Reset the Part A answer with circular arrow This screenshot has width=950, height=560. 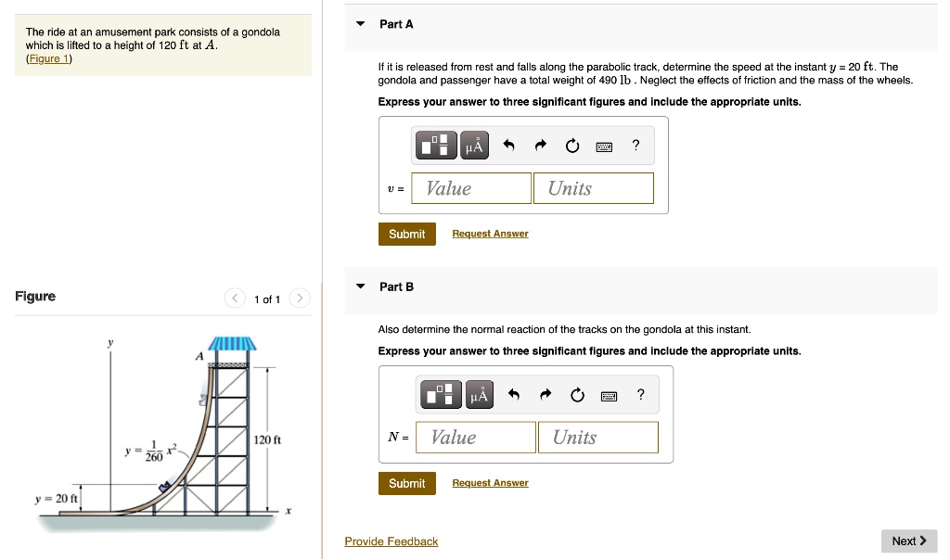[571, 145]
